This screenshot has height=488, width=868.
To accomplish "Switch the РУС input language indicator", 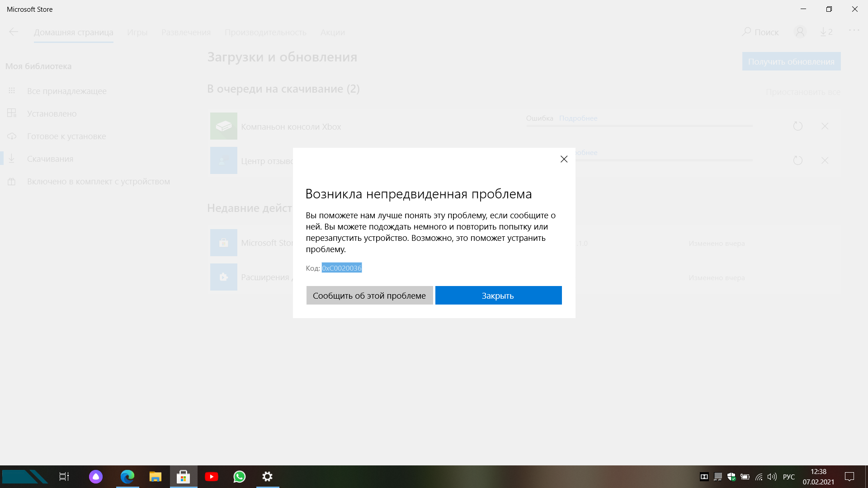I will tap(789, 477).
